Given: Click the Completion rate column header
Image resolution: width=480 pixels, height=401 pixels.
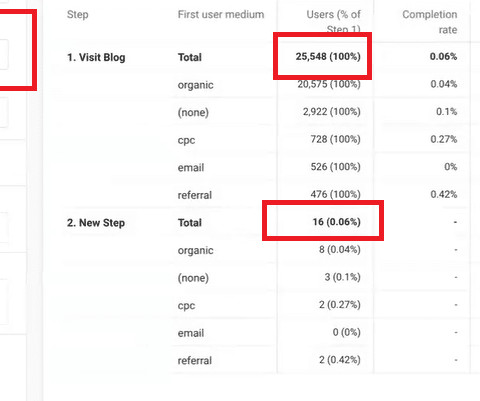Looking at the screenshot, I should 430,22.
